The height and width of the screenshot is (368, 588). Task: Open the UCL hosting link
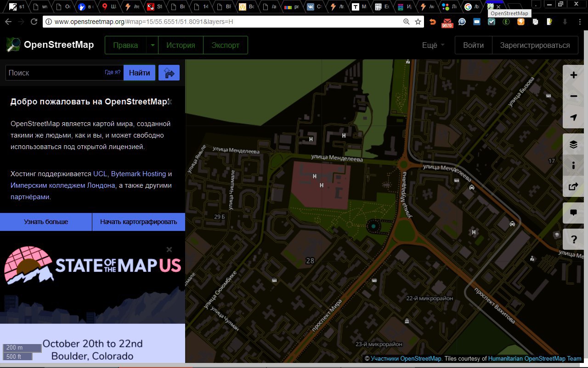tap(100, 174)
